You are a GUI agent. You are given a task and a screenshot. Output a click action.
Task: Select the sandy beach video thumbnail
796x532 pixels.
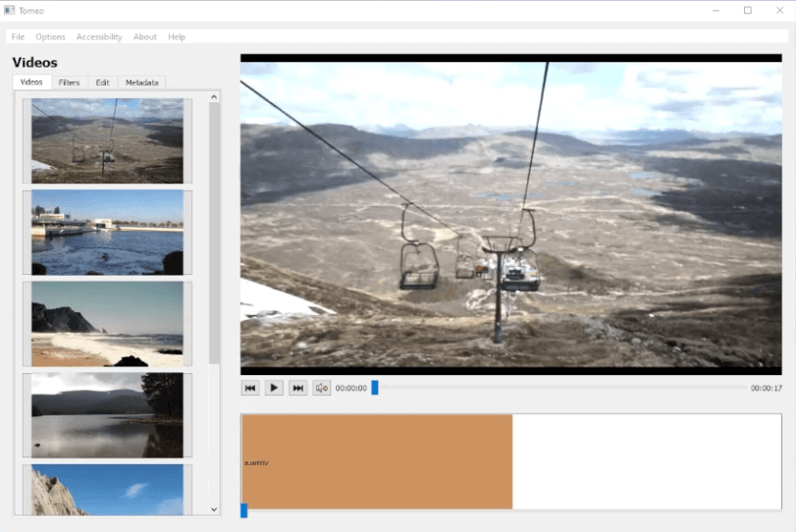107,323
